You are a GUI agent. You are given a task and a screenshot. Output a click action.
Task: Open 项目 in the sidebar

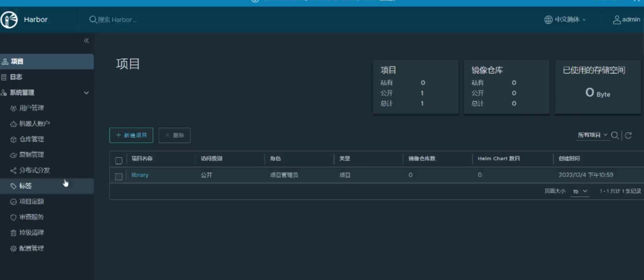coord(47,62)
